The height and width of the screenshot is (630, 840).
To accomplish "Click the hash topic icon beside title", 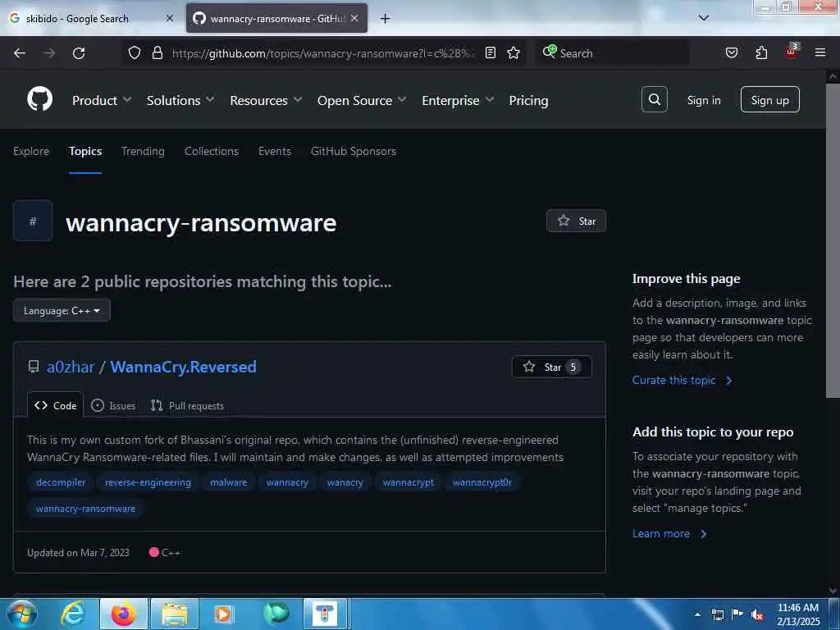I will click(33, 221).
